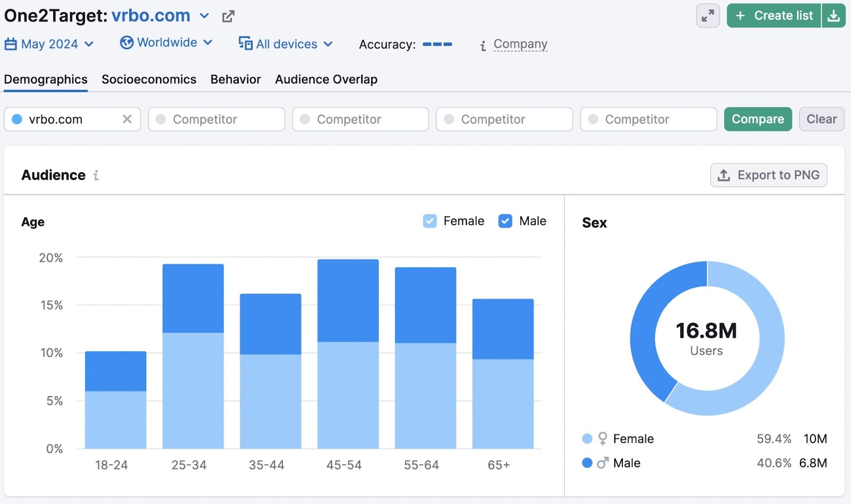Viewport: 851px width, 504px height.
Task: Click the 40.6% Male percentage value
Action: (774, 463)
